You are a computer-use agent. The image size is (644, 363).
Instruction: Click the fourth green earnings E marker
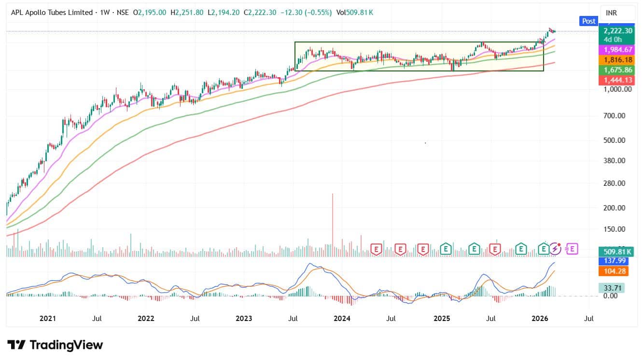point(544,249)
